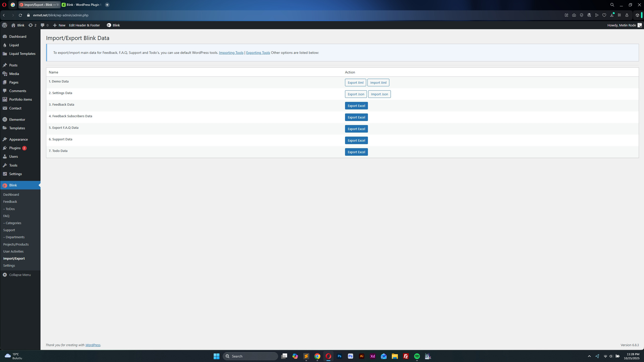Reload the page with the browser refresh icon
Image resolution: width=644 pixels, height=362 pixels.
[20, 15]
